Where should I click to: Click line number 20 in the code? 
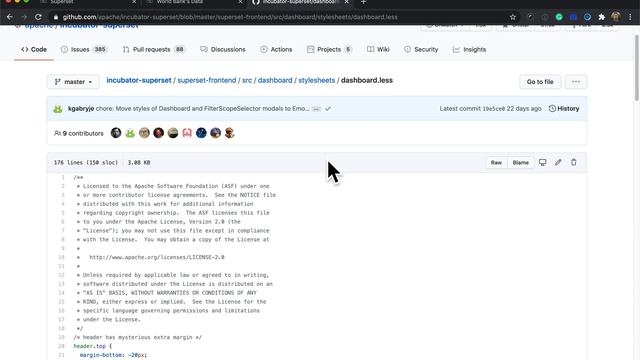tap(61, 346)
